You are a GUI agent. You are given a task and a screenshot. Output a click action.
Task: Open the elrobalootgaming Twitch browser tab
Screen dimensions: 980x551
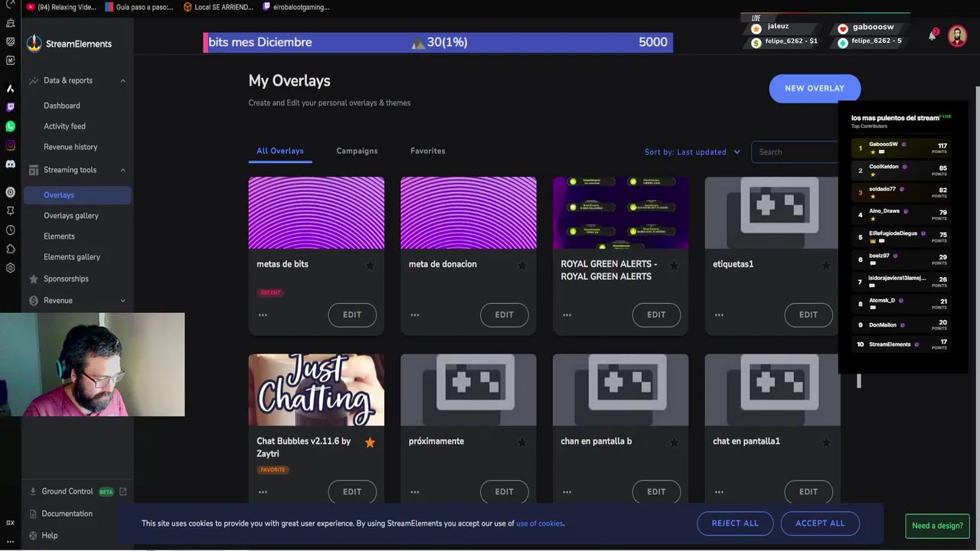[x=296, y=7]
